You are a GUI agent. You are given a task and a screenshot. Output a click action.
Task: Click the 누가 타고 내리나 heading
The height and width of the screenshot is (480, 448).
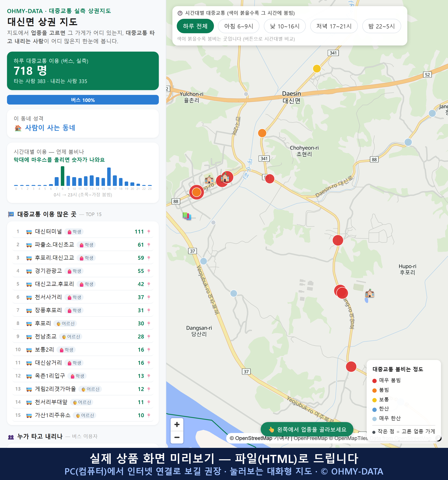(40, 436)
